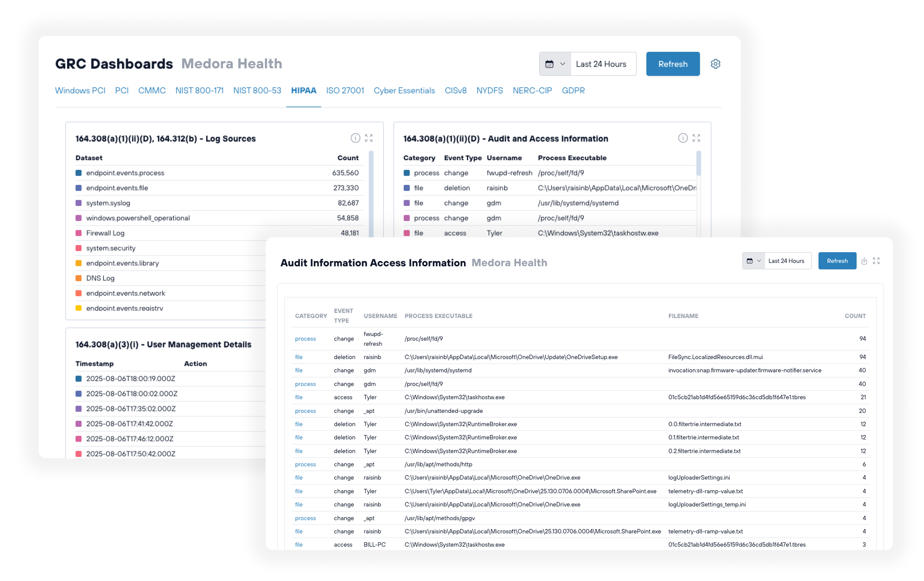
Task: Click the orange swatch next to DNS Log
Action: [x=79, y=278]
